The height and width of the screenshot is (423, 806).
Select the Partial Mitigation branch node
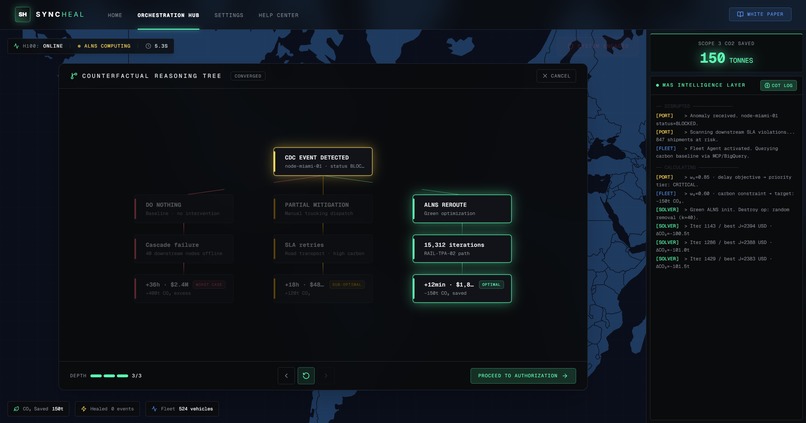click(x=323, y=209)
